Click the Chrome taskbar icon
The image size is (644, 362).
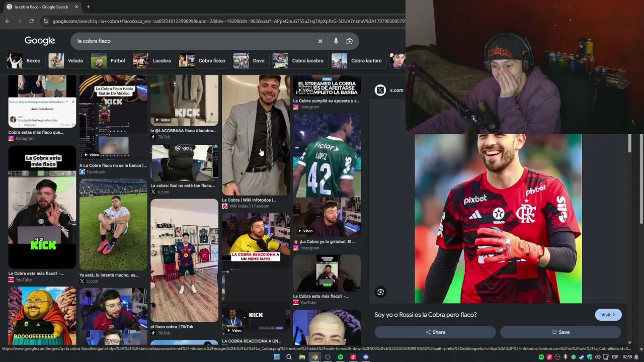point(315,357)
